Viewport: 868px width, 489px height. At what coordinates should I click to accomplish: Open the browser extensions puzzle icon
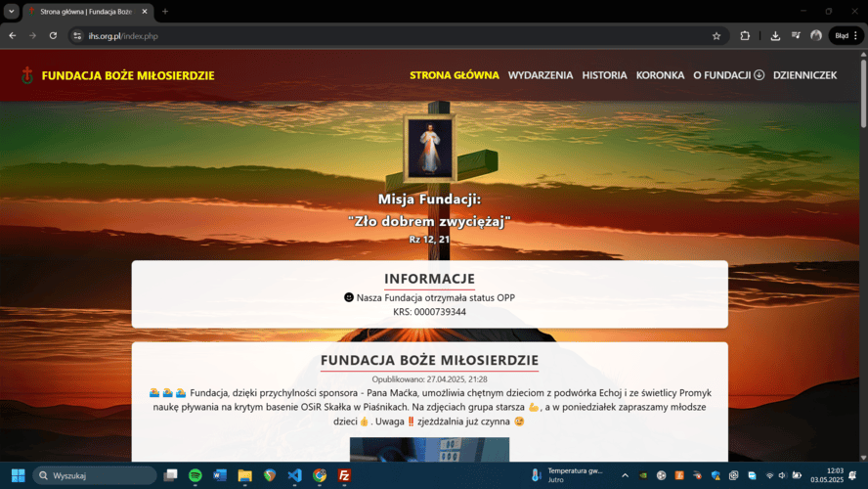[x=745, y=36]
